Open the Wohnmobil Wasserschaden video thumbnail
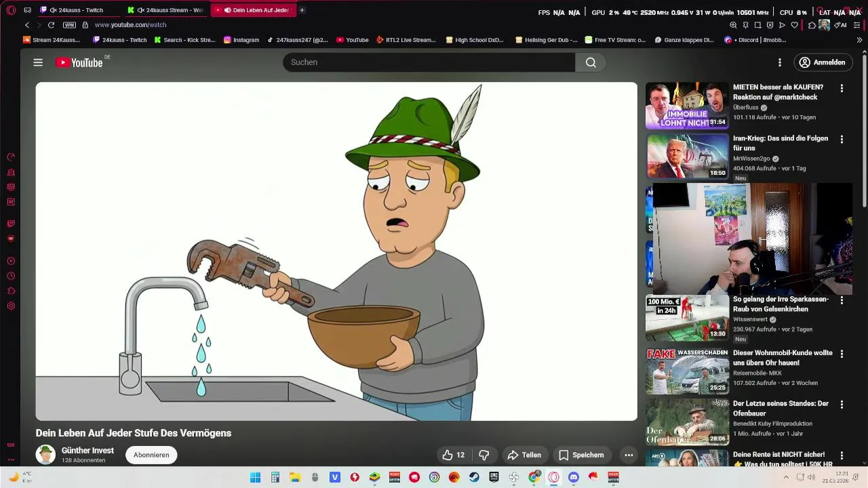Image resolution: width=868 pixels, height=488 pixels. tap(687, 371)
